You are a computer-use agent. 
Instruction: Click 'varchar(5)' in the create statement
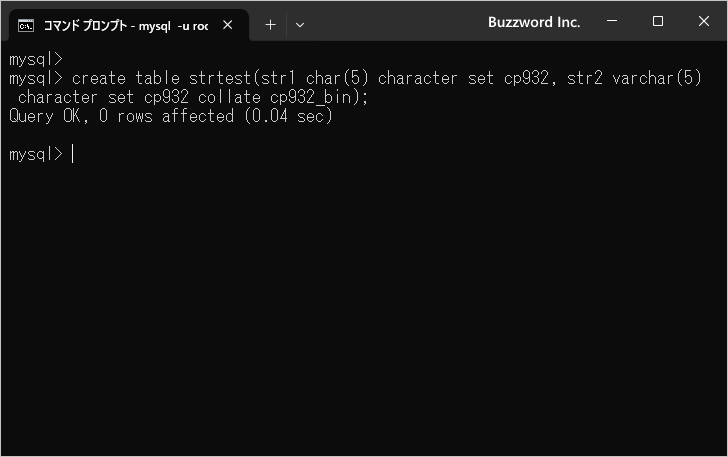pyautogui.click(x=657, y=78)
